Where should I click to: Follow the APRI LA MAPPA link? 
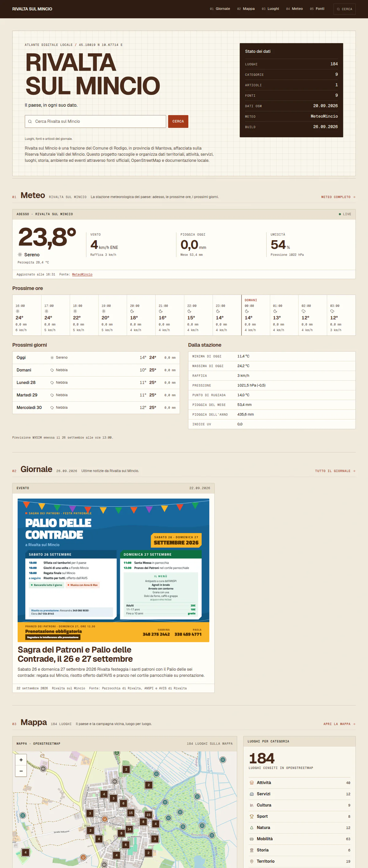[339, 724]
